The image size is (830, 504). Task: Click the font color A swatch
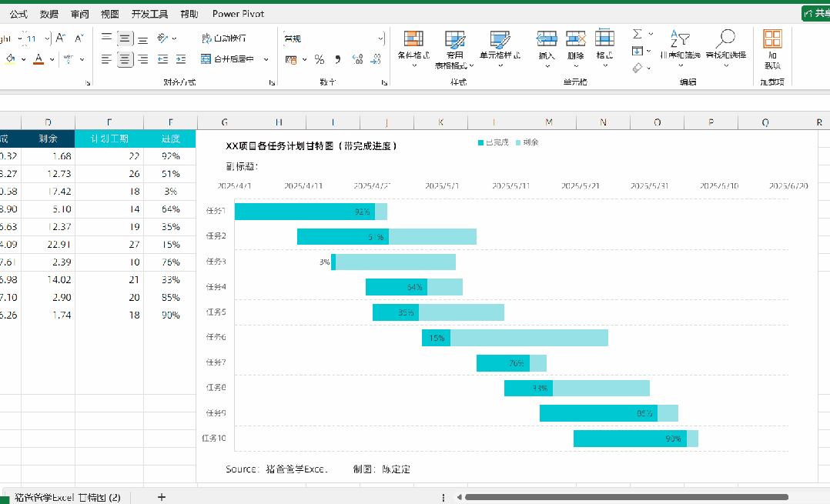38,59
